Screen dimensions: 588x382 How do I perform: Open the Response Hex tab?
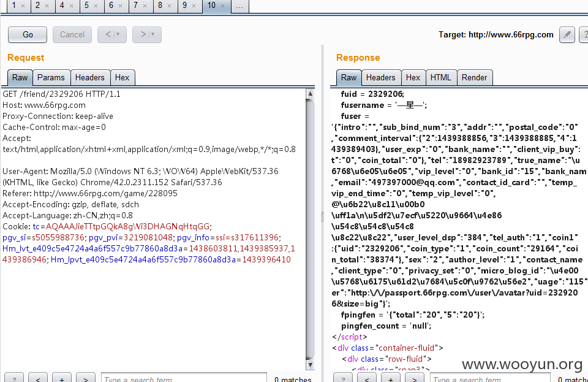[x=413, y=78]
